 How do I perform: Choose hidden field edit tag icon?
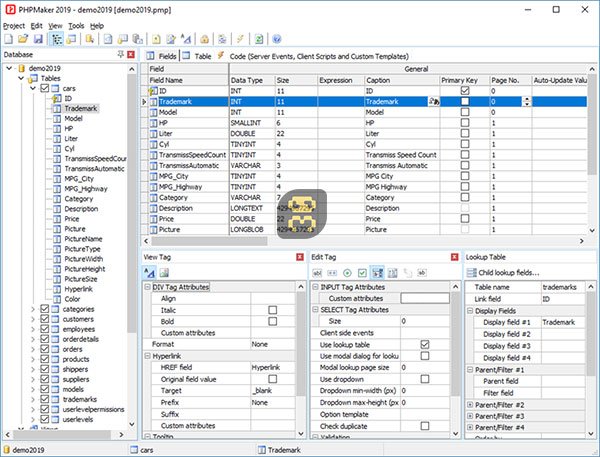pyautogui.click(x=422, y=273)
